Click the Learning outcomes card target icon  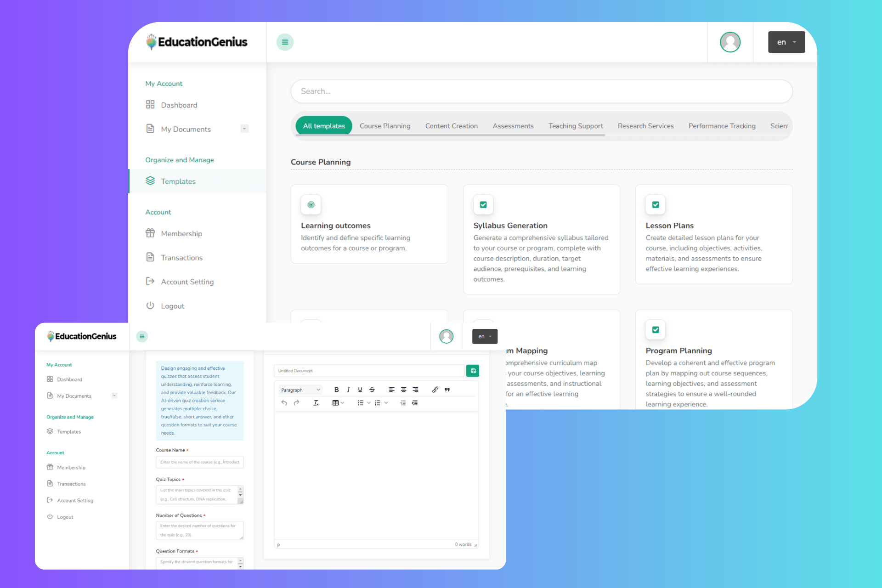pyautogui.click(x=311, y=205)
